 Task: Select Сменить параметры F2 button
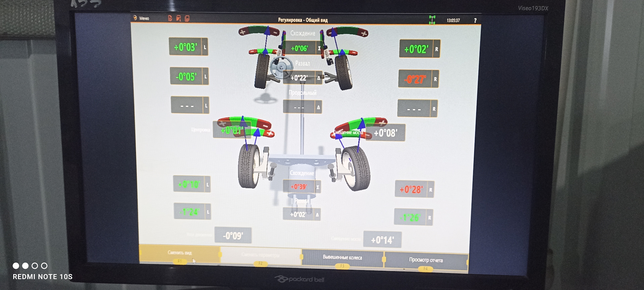(261, 256)
